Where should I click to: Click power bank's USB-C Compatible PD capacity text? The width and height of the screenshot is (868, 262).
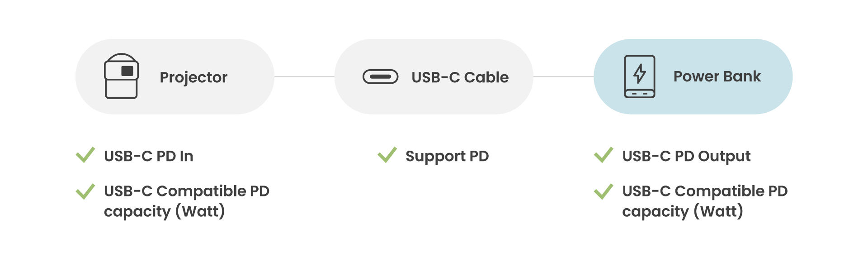[705, 201]
